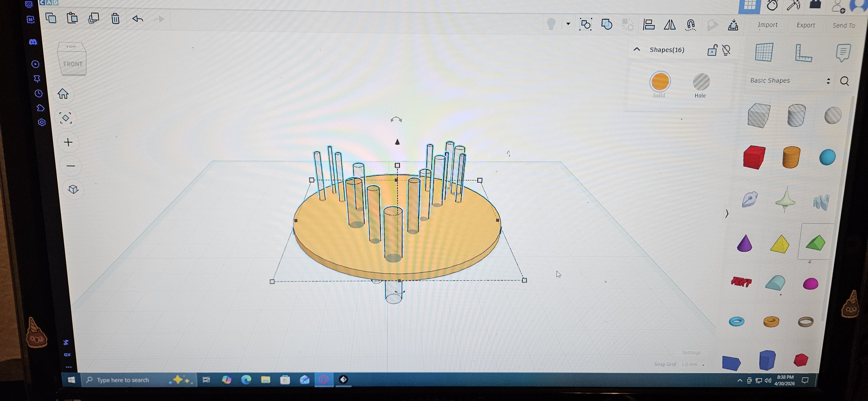Undo the last action
This screenshot has height=401, width=868.
point(138,19)
